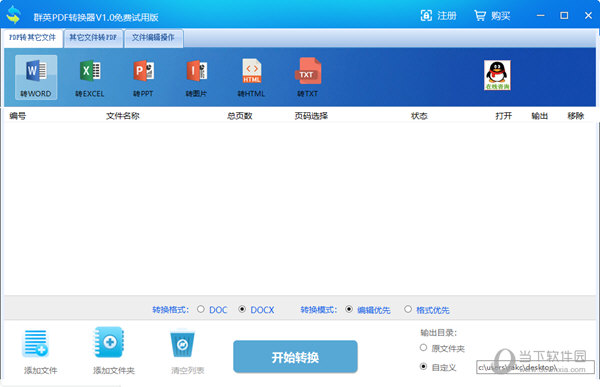
Task: Click the 编号 column header
Action: 18,116
